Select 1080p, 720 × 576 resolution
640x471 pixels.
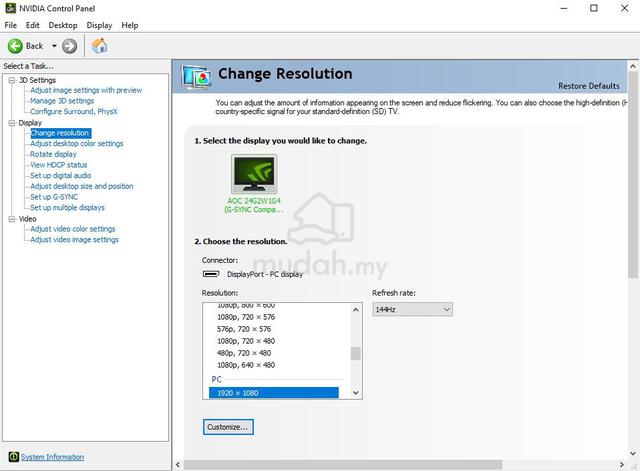[246, 317]
